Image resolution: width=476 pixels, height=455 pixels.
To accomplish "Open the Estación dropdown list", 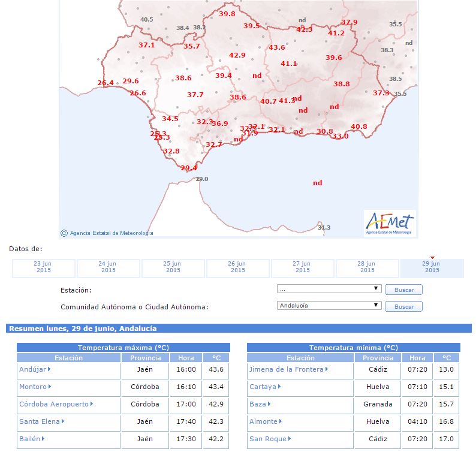I will (329, 289).
